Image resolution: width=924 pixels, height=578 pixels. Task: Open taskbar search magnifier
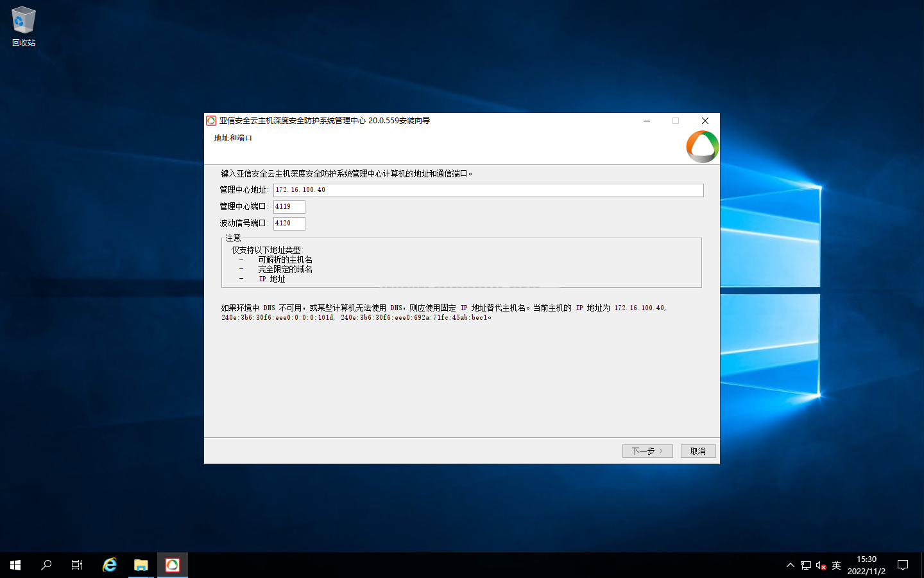coord(46,565)
